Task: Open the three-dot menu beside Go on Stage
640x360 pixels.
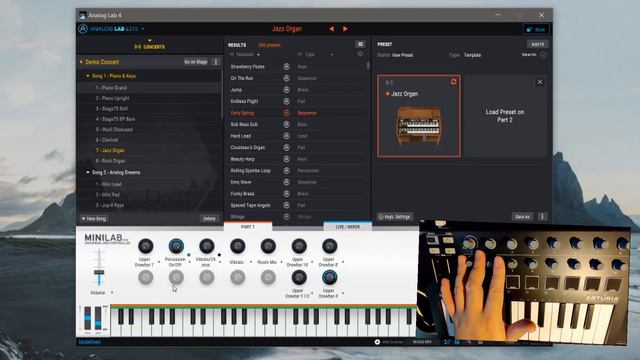Action: 216,62
